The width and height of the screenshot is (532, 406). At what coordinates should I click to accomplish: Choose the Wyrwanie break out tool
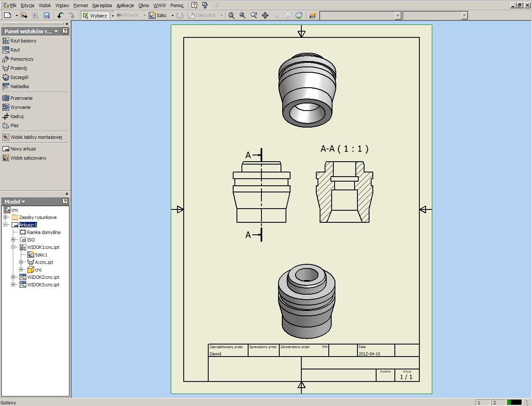click(17, 107)
